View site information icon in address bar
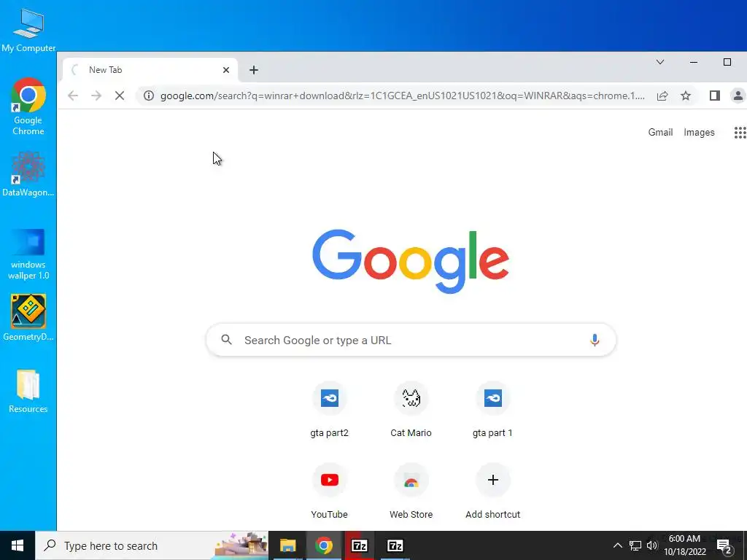 pos(149,96)
